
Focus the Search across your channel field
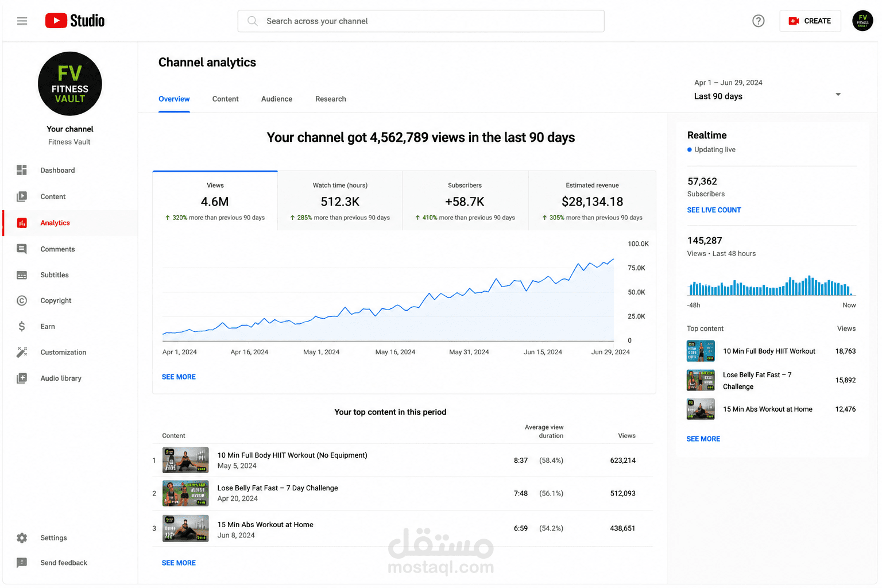[x=421, y=21]
